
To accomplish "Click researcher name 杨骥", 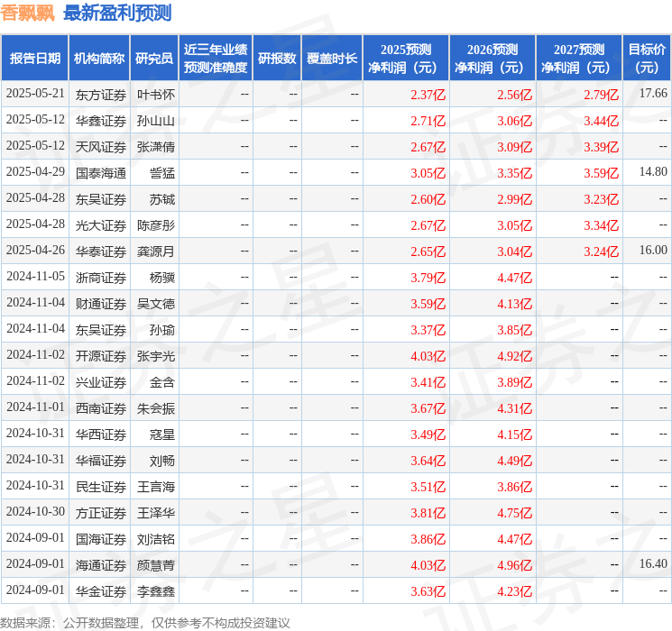I will coord(162,278).
